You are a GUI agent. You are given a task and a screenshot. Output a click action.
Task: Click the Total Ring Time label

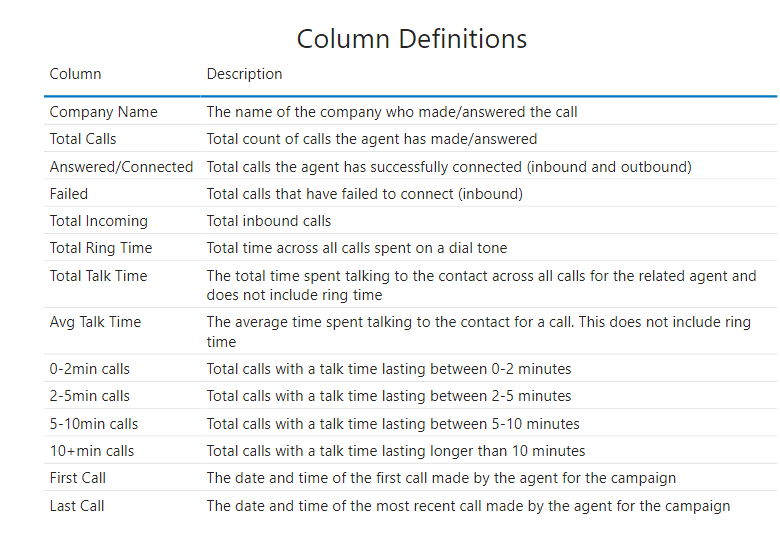tap(101, 248)
